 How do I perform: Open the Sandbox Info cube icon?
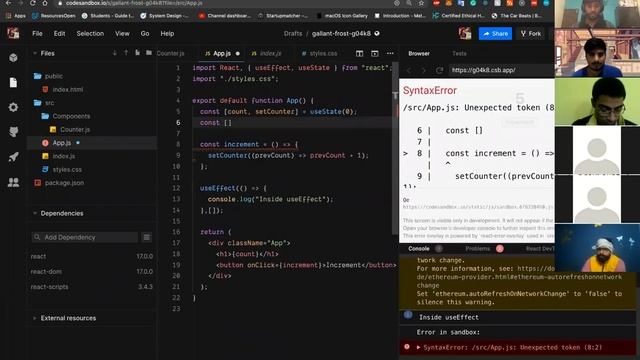[13, 58]
